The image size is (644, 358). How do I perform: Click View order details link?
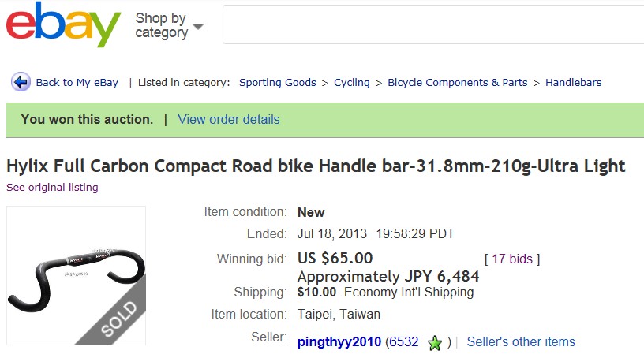pyautogui.click(x=229, y=120)
